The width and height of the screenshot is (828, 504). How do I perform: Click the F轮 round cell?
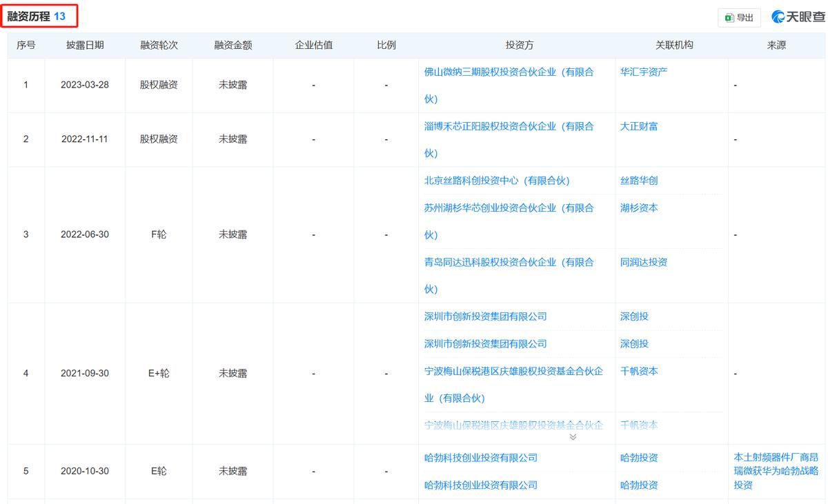click(x=159, y=234)
